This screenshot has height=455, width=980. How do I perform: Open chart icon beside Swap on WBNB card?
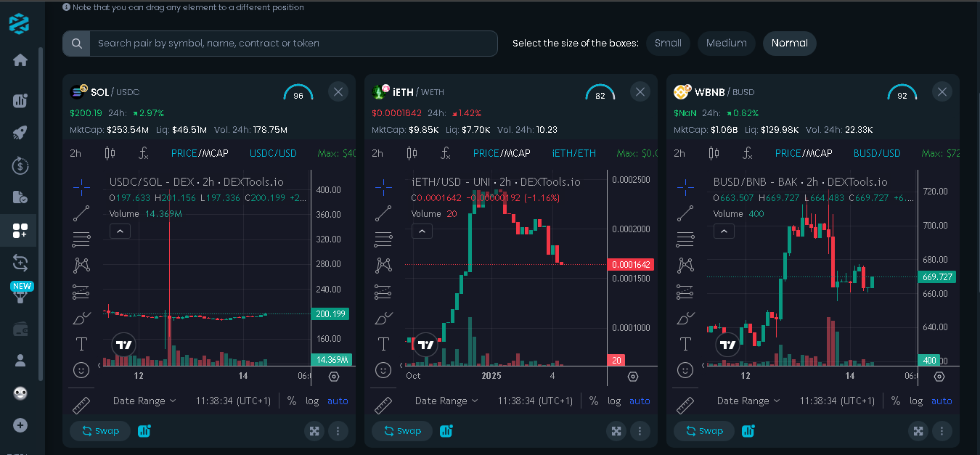748,431
